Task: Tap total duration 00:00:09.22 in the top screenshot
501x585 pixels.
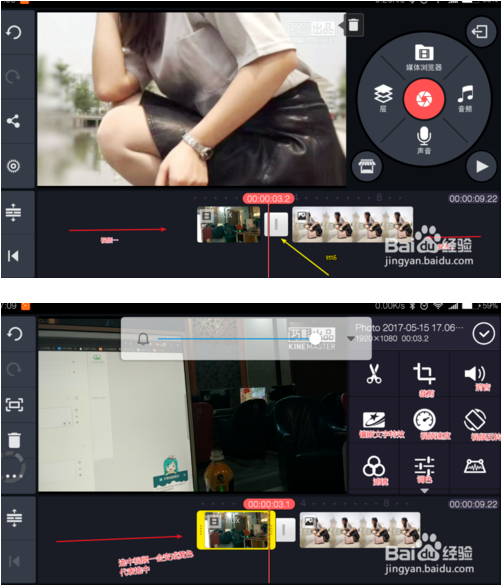Action: coord(473,198)
